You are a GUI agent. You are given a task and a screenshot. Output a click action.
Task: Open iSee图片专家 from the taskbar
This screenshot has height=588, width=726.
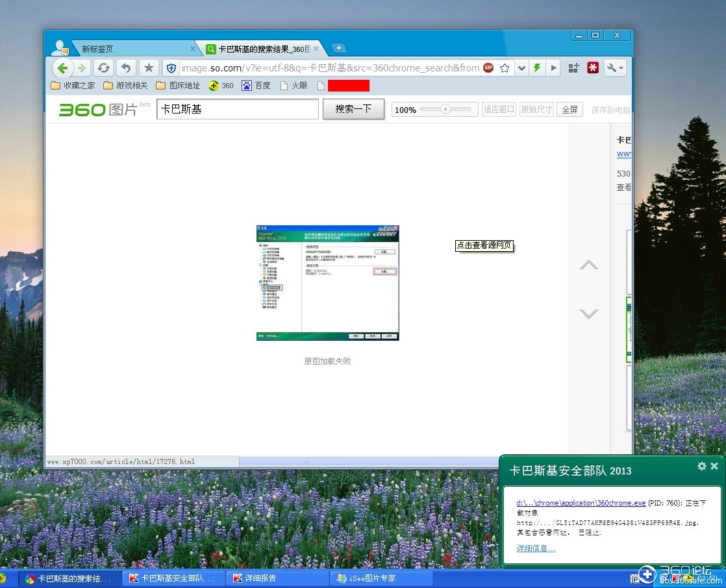pyautogui.click(x=382, y=578)
